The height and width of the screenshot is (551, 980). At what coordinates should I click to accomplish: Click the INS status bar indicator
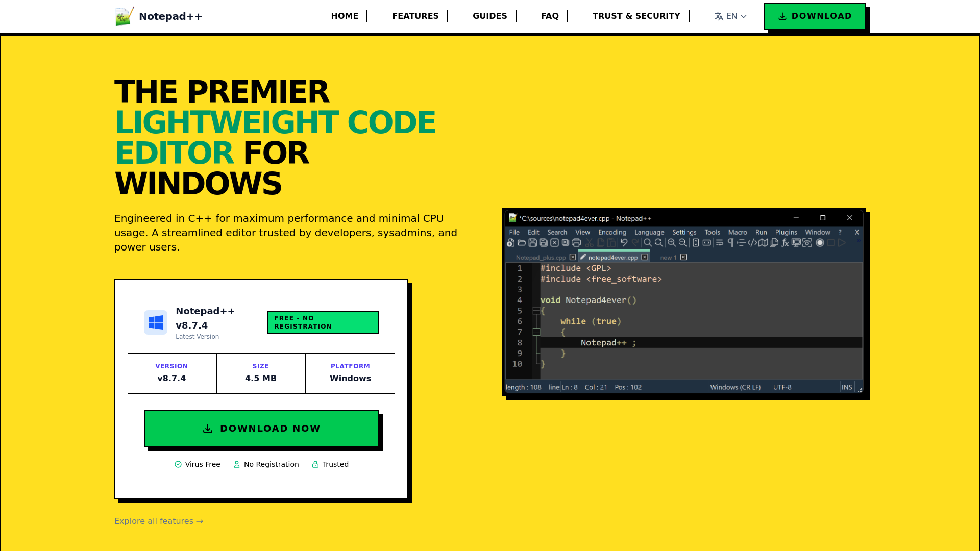pos(847,387)
